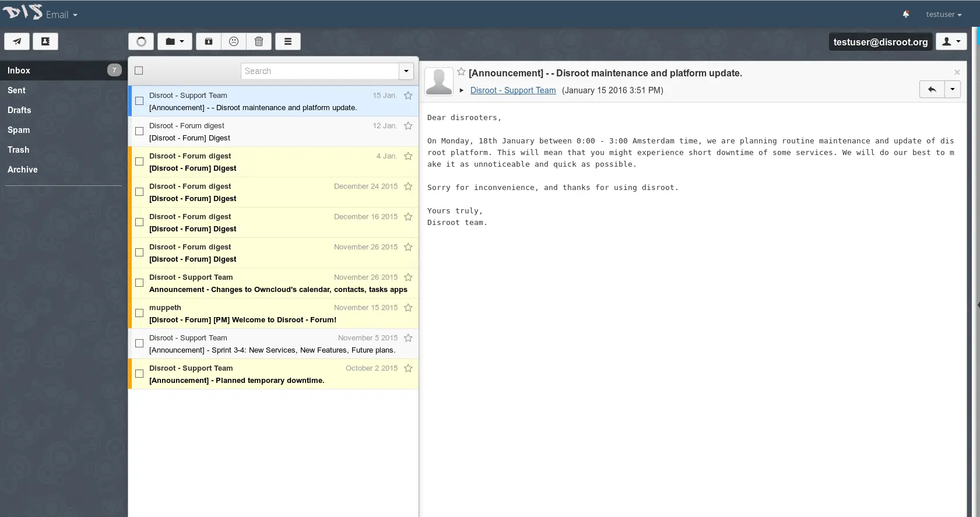
Task: Open the contacts address book icon
Action: pos(45,41)
